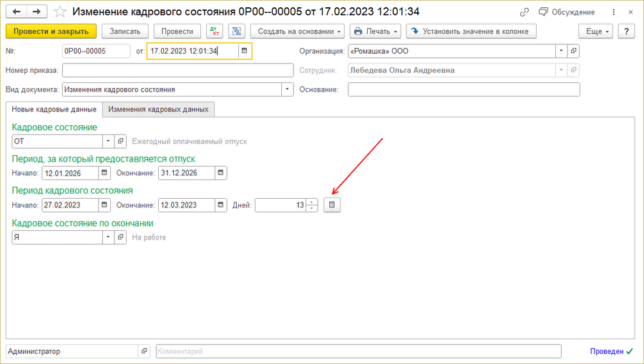Open the Я кадровое состояние record
The image size is (644, 364).
click(120, 237)
